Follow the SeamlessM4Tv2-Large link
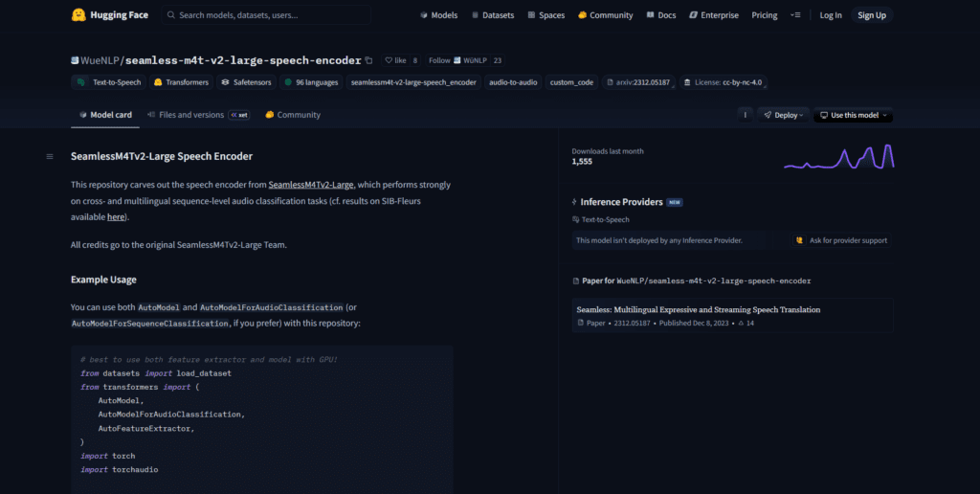 tap(311, 185)
